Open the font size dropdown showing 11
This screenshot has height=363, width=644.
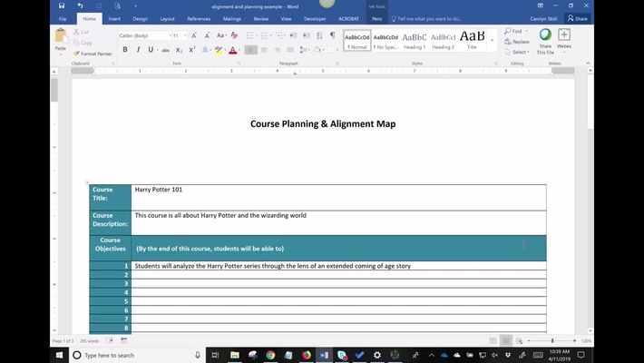(x=185, y=35)
